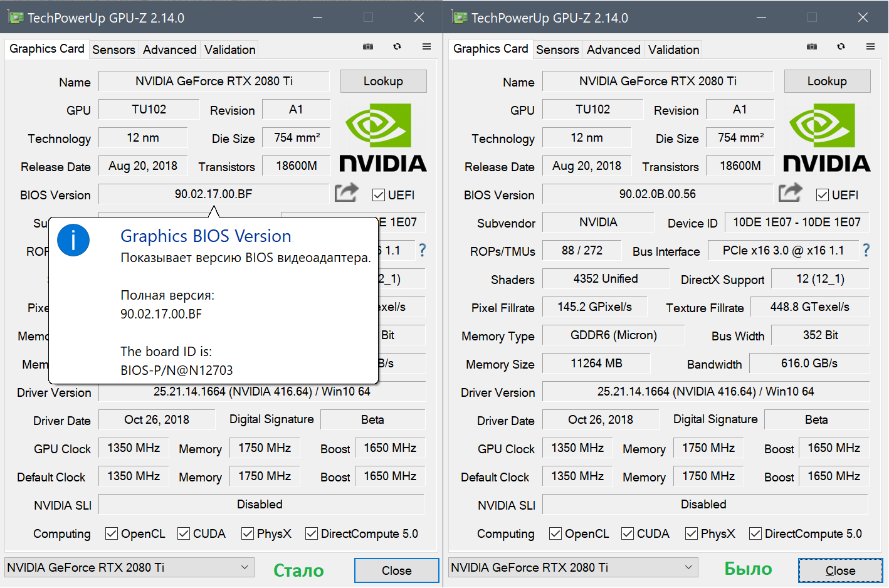The width and height of the screenshot is (889, 588).
Task: Open the GPU selector dropdown in left window
Action: pos(130,567)
